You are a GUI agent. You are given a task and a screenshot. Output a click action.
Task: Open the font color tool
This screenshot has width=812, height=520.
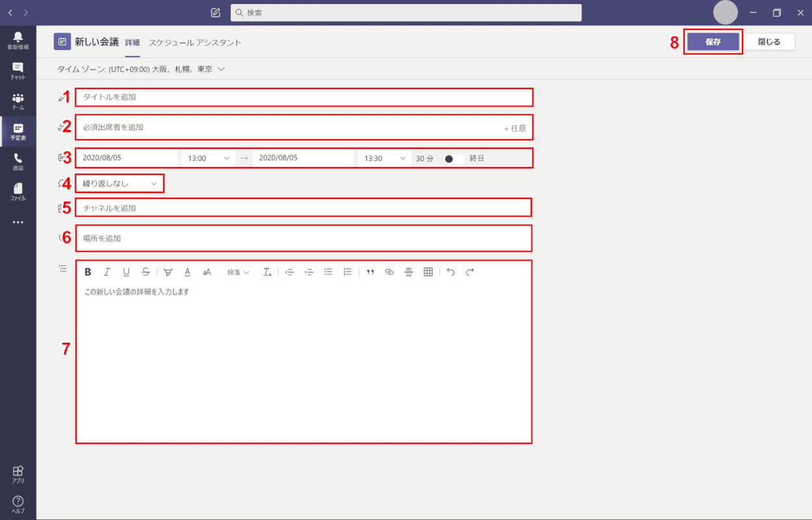pyautogui.click(x=188, y=272)
